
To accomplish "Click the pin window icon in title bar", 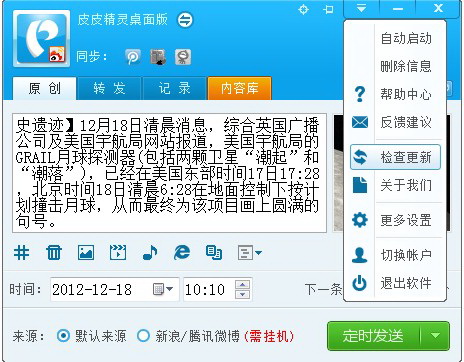I will 328,9.
